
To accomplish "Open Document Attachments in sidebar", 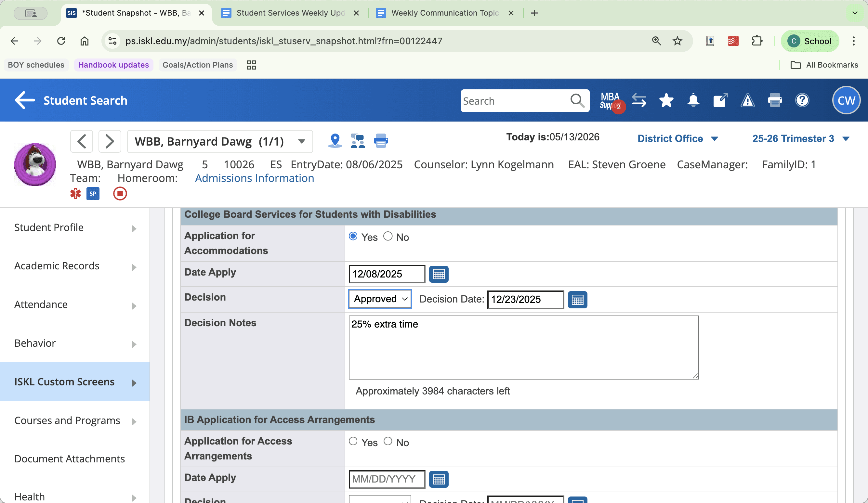I will click(70, 459).
